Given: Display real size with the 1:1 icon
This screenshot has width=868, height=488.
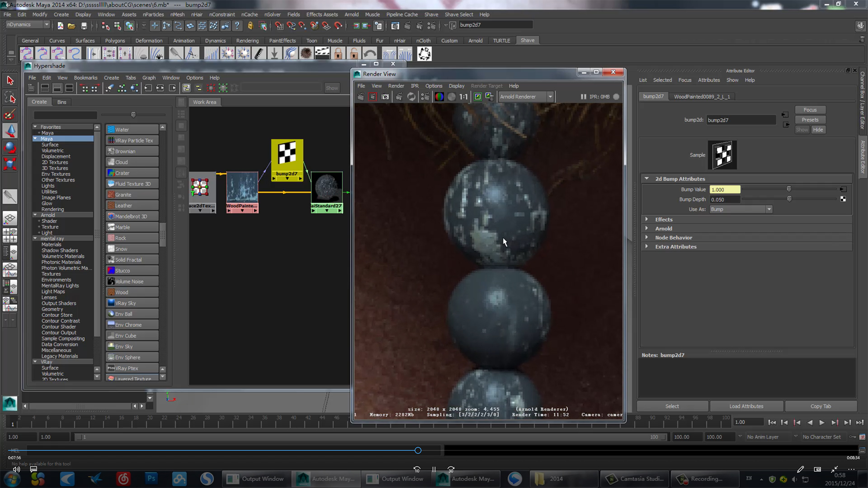Looking at the screenshot, I should point(463,97).
